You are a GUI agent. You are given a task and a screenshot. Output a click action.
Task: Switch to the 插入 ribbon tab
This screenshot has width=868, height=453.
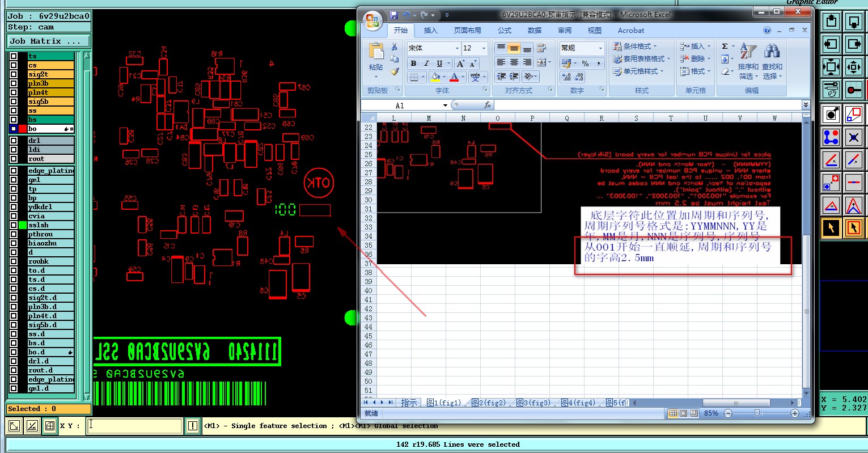coord(431,31)
